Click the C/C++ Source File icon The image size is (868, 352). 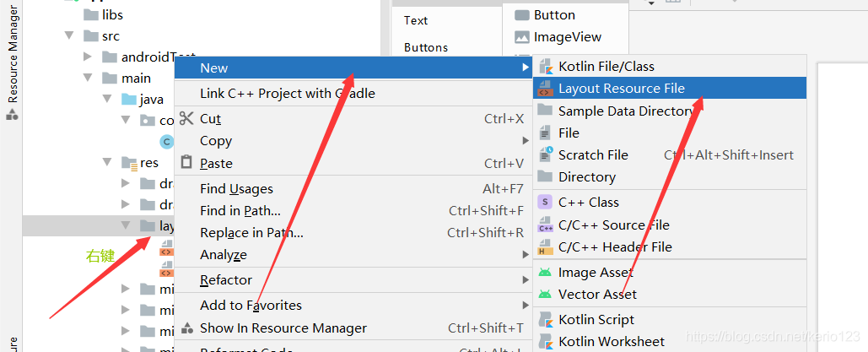pyautogui.click(x=545, y=225)
